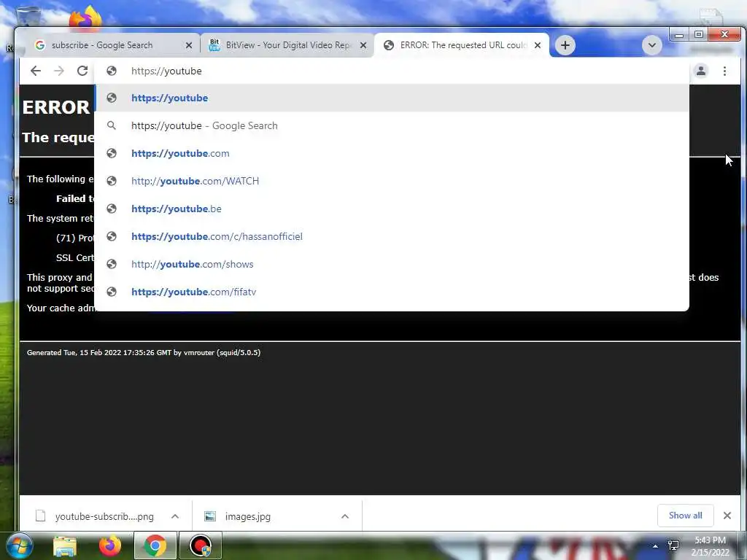The image size is (747, 560).
Task: Click the globe icon beside youtube.com/fifatv
Action: click(112, 292)
